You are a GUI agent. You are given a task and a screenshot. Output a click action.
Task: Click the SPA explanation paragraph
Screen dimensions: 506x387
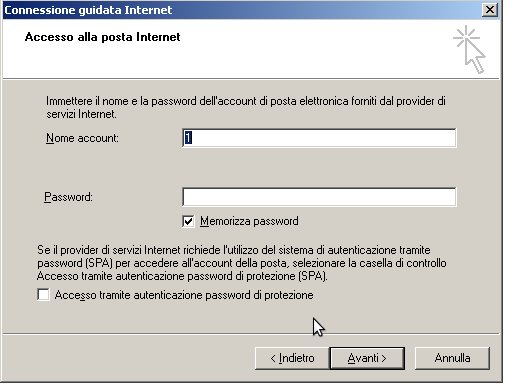[x=242, y=263]
